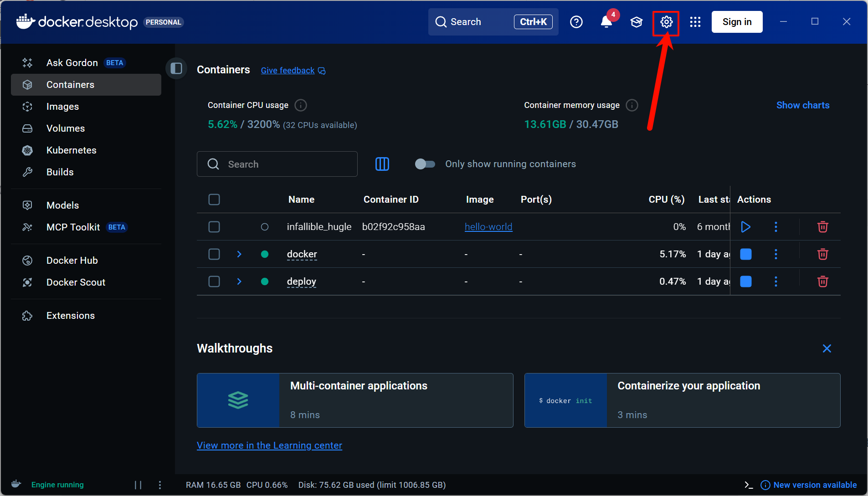The height and width of the screenshot is (496, 868).
Task: Open the deploy stack name link
Action: pos(302,281)
